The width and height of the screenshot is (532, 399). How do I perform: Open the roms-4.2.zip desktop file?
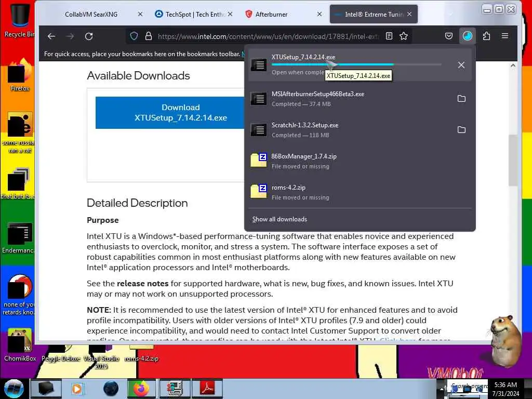[x=141, y=353]
